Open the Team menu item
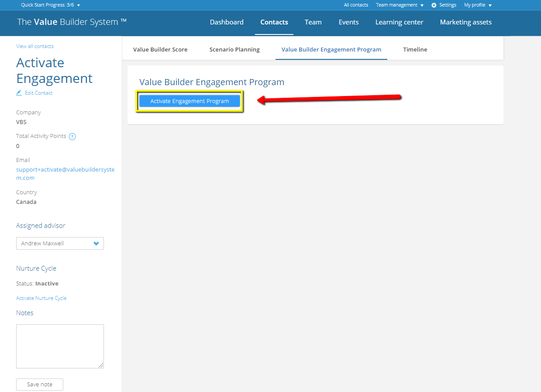 [313, 22]
